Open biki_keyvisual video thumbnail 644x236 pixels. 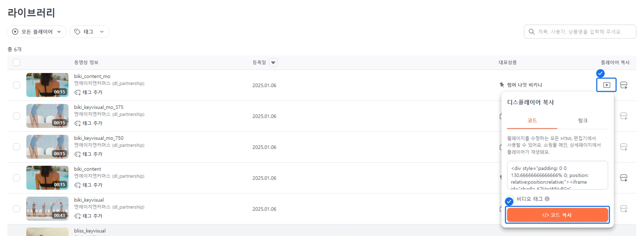(x=47, y=209)
